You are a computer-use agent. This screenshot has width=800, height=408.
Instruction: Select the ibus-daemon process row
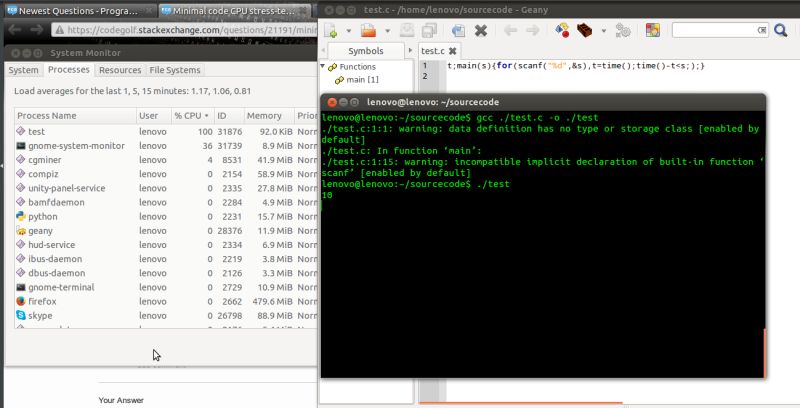point(166,259)
